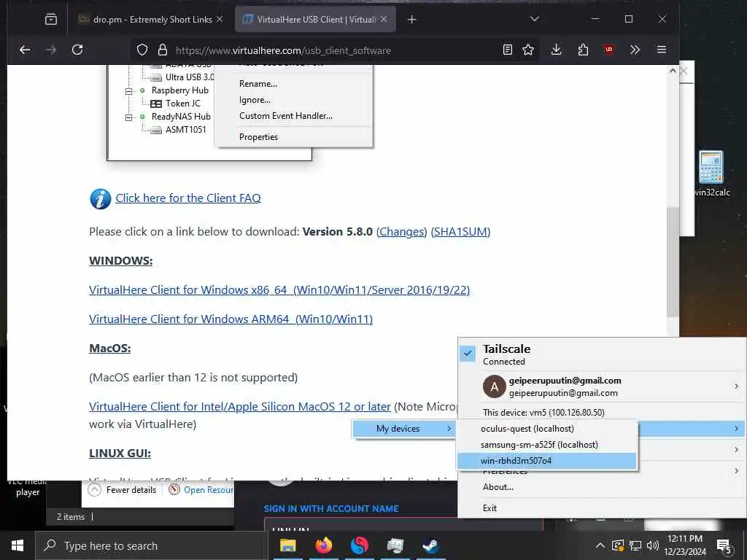Reload the VirtualHere page
Image resolution: width=747 pixels, height=560 pixels.
[x=77, y=50]
